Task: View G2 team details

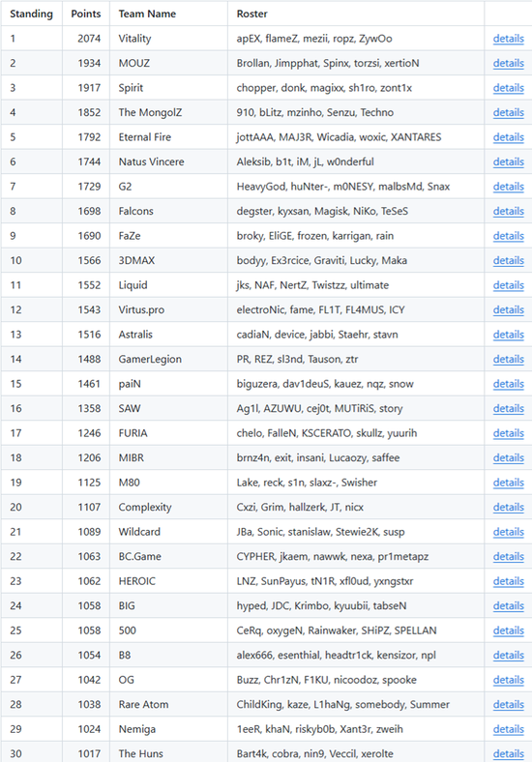Action: [x=508, y=187]
